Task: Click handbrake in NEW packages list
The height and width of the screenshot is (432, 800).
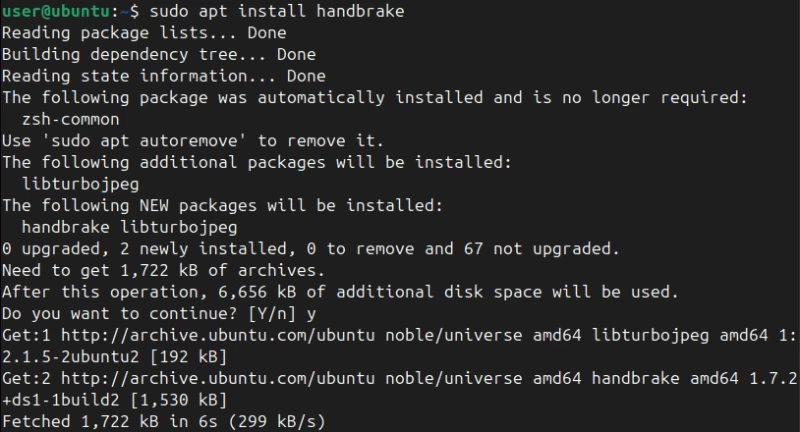Action: pyautogui.click(x=65, y=227)
